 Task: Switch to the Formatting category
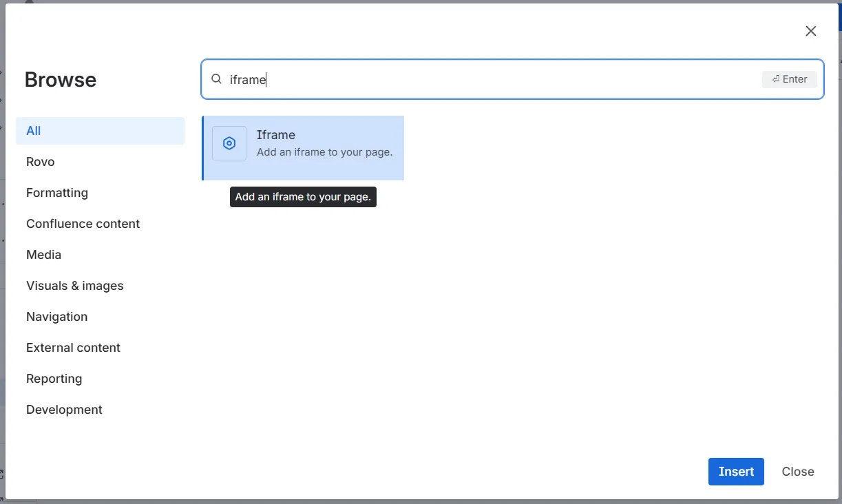(57, 193)
